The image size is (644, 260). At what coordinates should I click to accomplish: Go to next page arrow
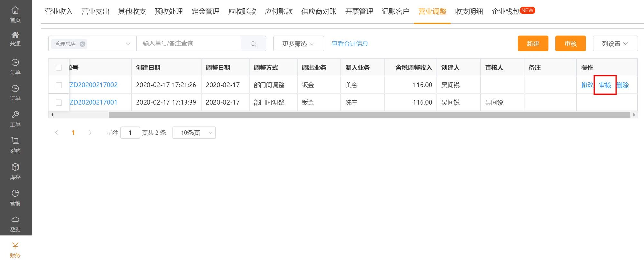click(90, 133)
